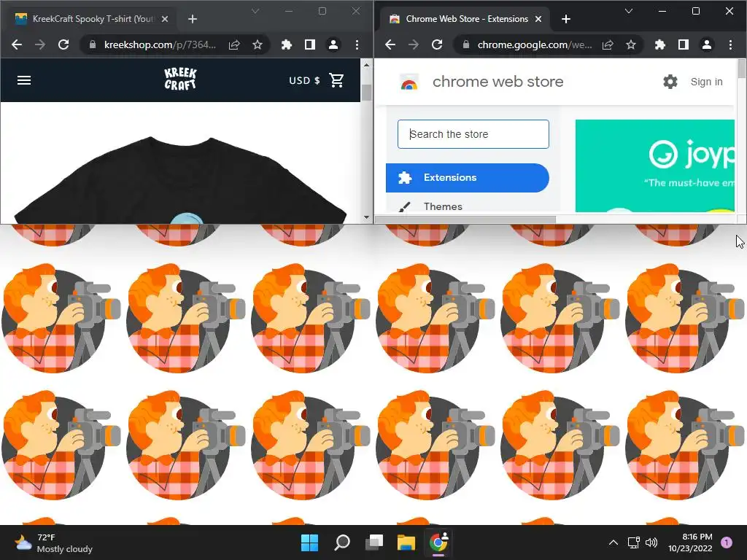Image resolution: width=747 pixels, height=560 pixels.
Task: Open tab search chevron in Web Store window
Action: click(x=629, y=11)
